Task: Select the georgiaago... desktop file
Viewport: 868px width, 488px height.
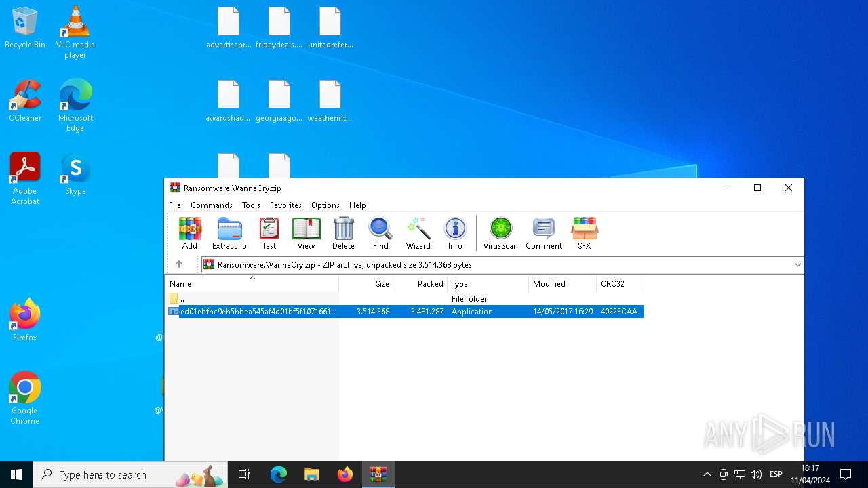Action: (x=279, y=102)
